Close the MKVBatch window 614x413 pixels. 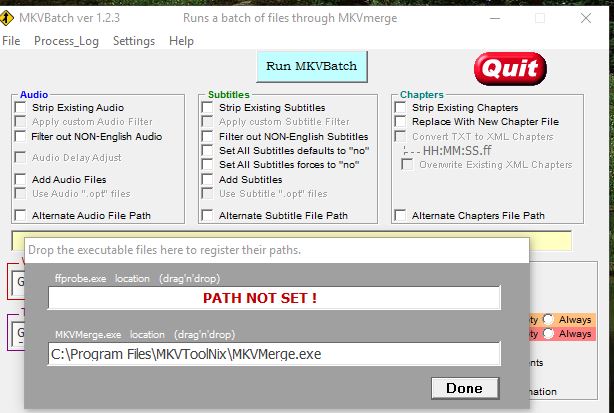pos(586,18)
